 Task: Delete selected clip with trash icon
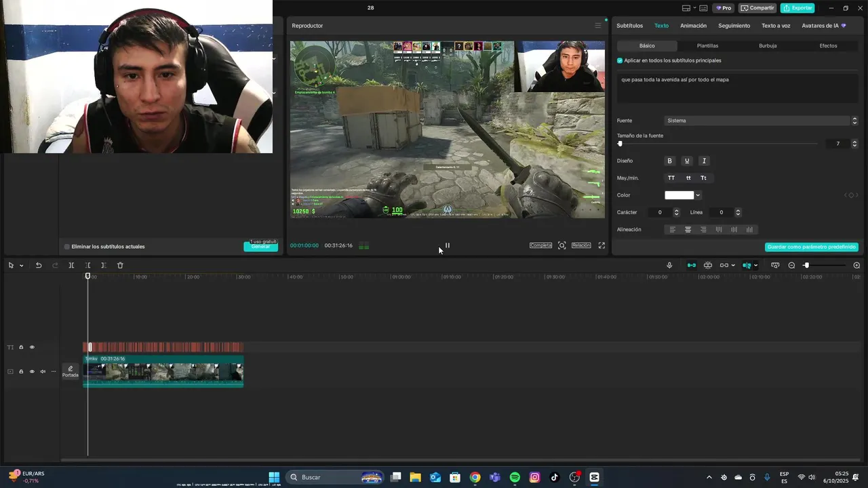[x=120, y=265]
